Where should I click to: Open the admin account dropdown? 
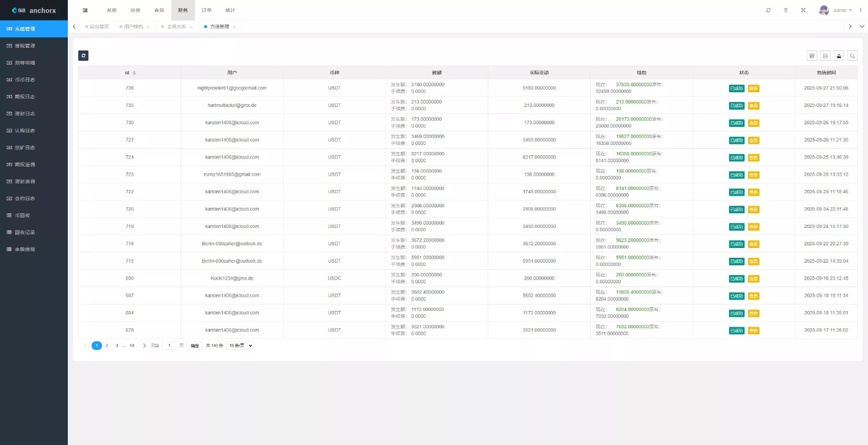point(843,10)
